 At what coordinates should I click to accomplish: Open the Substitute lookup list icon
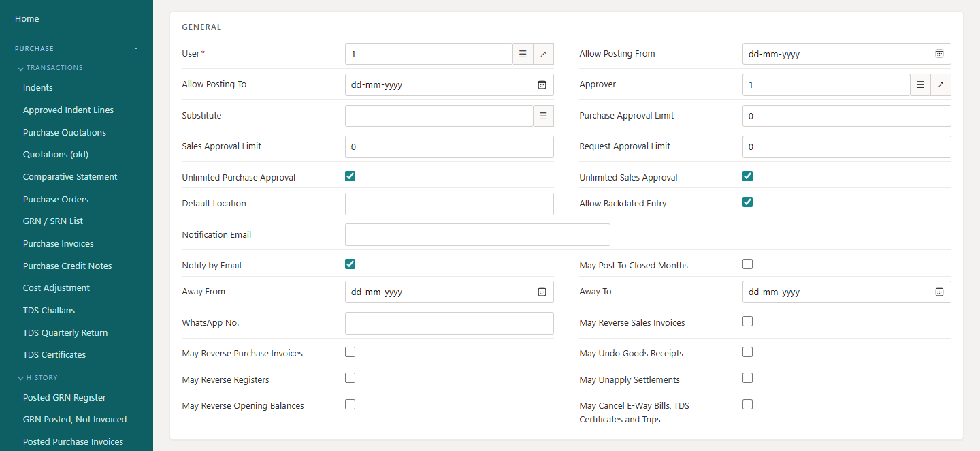tap(543, 116)
